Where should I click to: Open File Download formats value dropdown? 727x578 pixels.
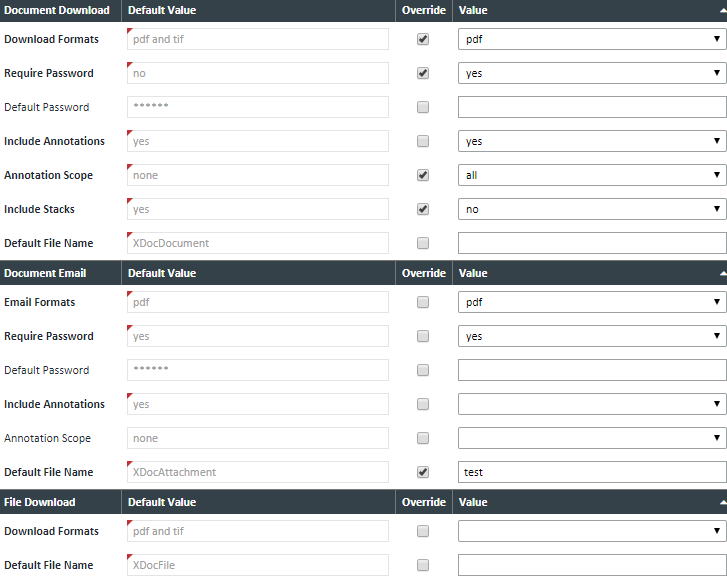[x=591, y=531]
